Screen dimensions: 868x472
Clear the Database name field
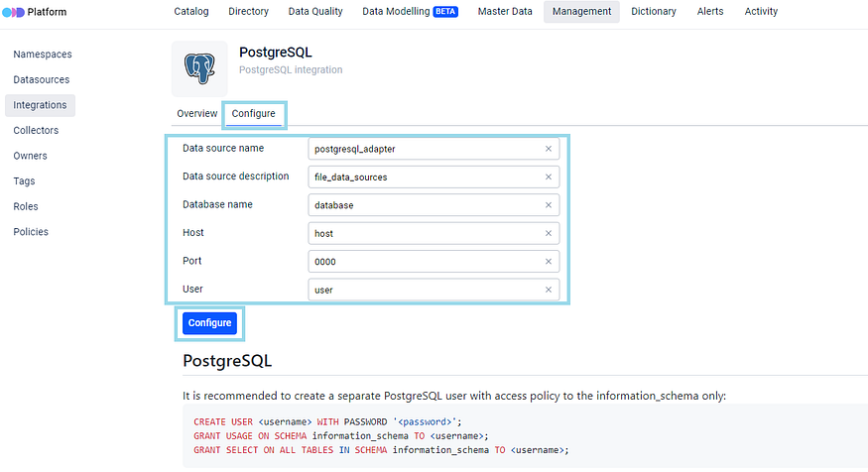[549, 205]
